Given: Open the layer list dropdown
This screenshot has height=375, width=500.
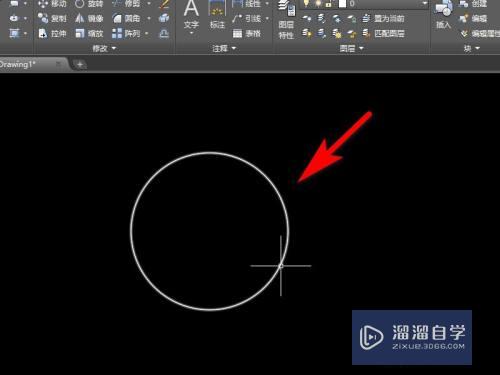Looking at the screenshot, I should coord(424,4).
